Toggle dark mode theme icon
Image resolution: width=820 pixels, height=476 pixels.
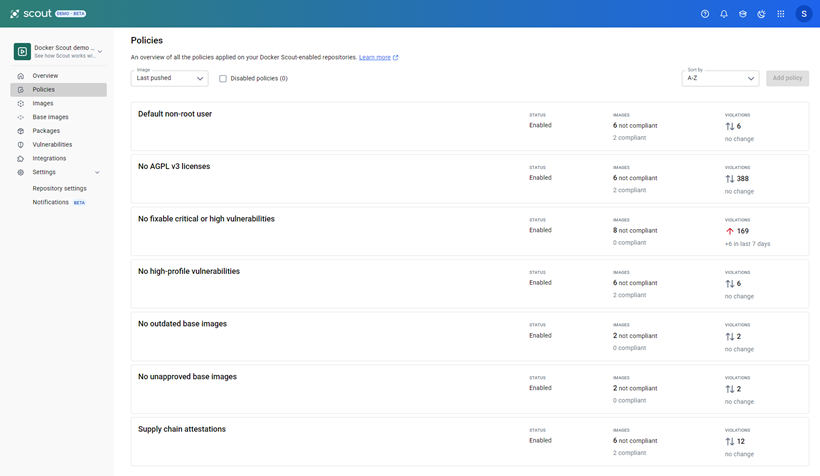pos(762,14)
